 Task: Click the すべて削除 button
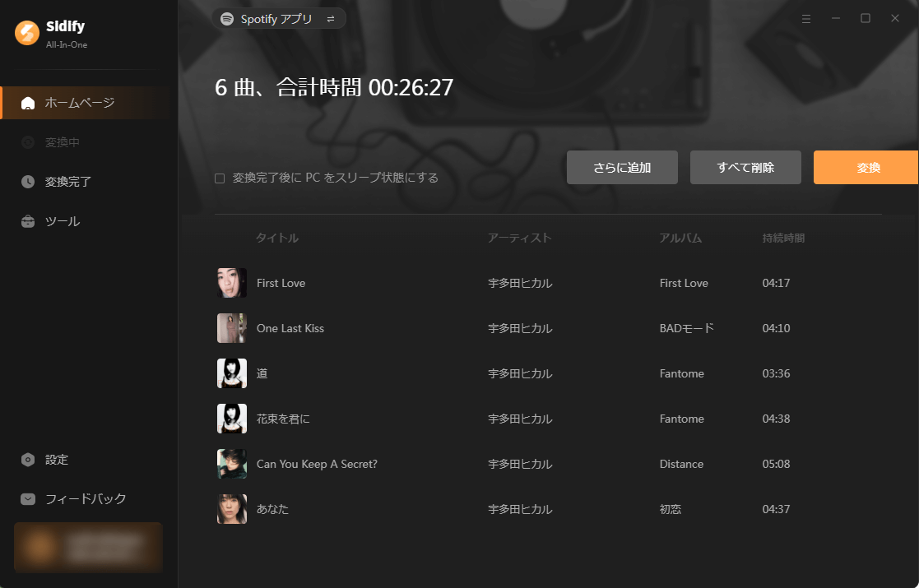pos(745,168)
